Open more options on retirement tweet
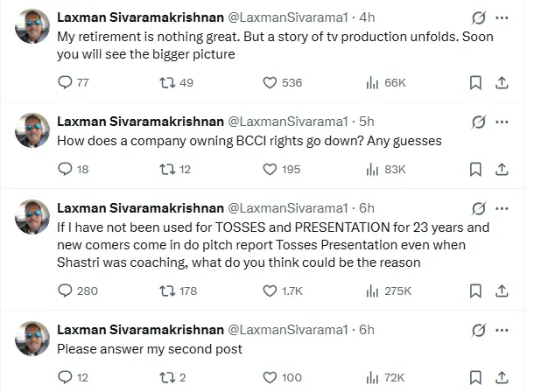This screenshot has height=392, width=534. 502,17
